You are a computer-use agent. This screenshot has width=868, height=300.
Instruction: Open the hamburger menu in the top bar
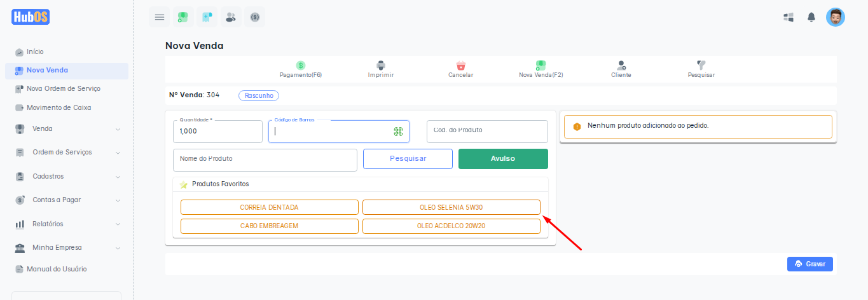tap(160, 17)
